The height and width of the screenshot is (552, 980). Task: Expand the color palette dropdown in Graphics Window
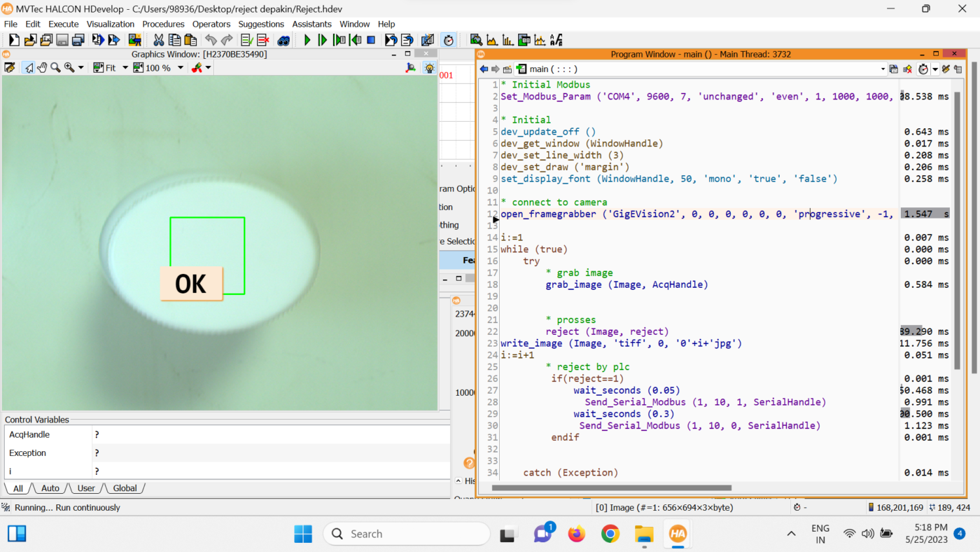point(208,68)
